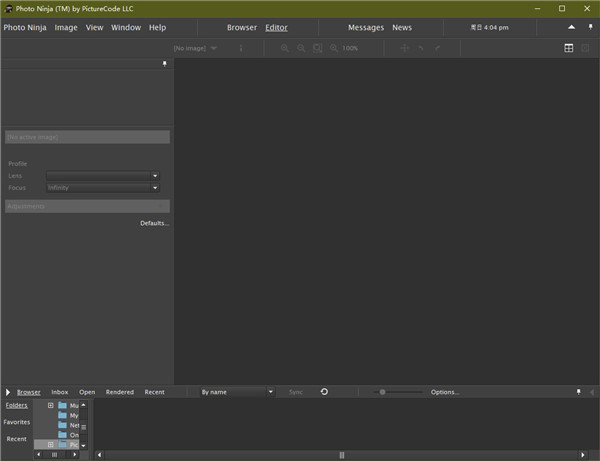Click the up-arrow collapse icon in top bar
600x461 pixels.
point(572,27)
